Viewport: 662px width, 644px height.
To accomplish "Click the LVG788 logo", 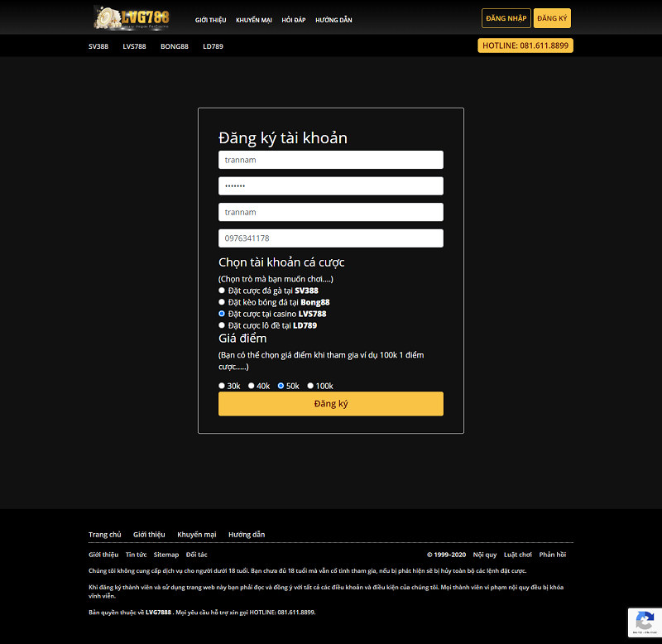I will tap(132, 18).
